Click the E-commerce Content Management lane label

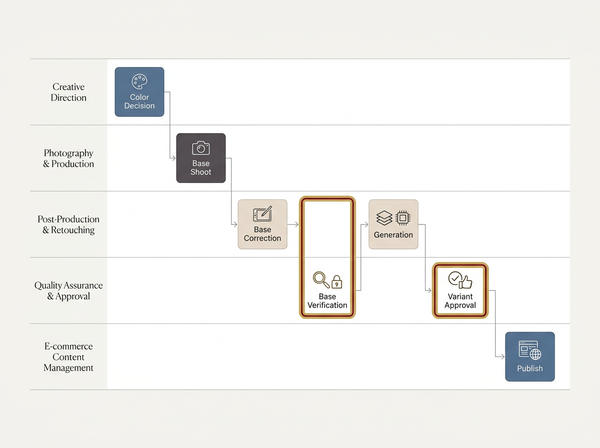pos(68,357)
